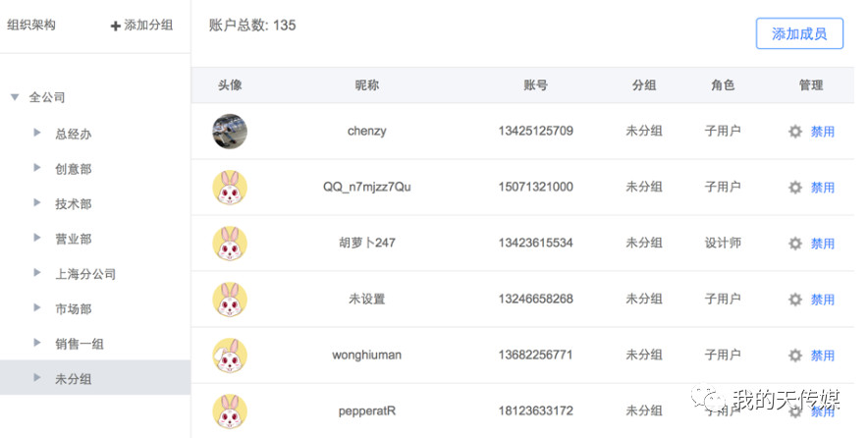Click the 昵称 column header
Image resolution: width=868 pixels, height=438 pixels.
click(x=367, y=85)
